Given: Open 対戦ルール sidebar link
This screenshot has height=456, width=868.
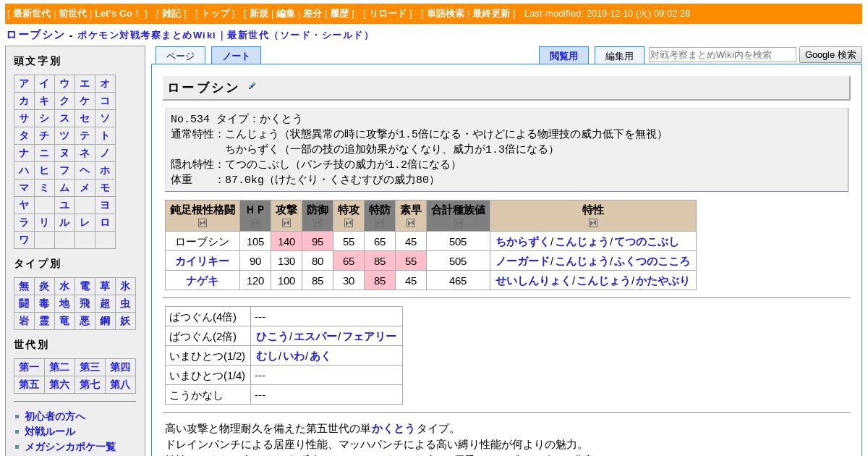Looking at the screenshot, I should (x=50, y=431).
